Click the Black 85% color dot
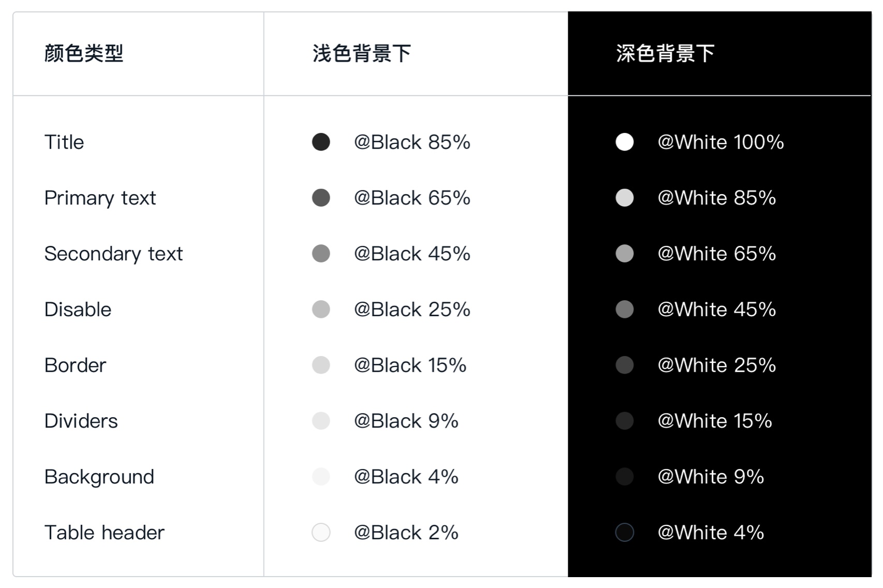This screenshot has height=588, width=883. point(321,142)
